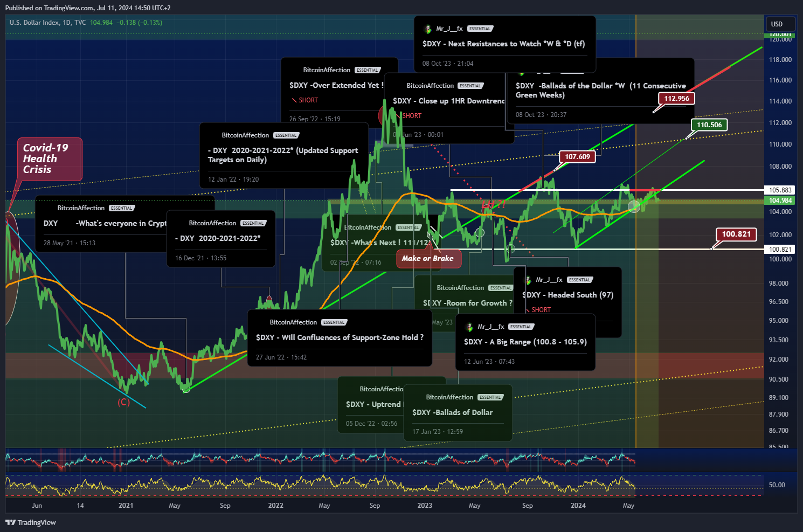Click ESSENTIAL badge on Ballads of Dollar card
The width and height of the screenshot is (803, 532).
pos(490,397)
